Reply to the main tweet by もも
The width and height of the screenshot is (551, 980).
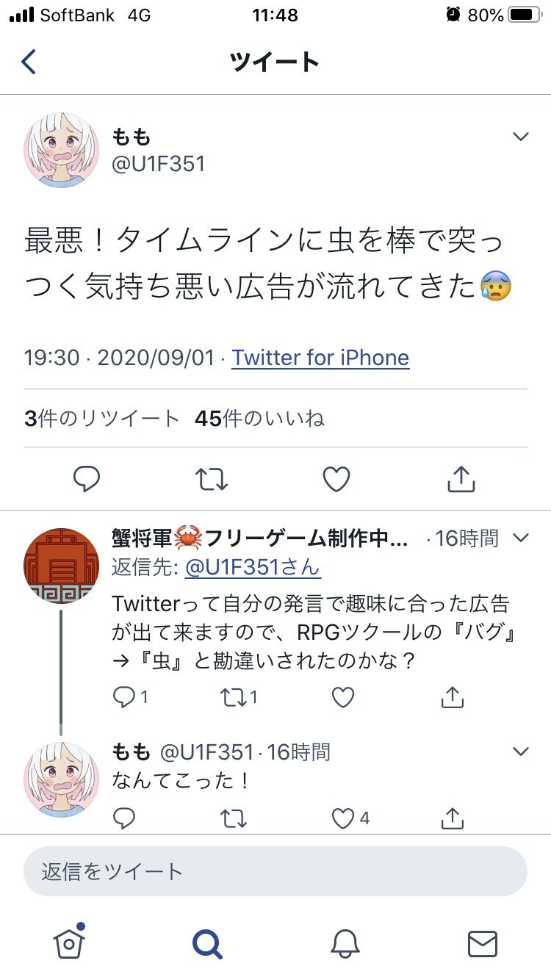(87, 480)
